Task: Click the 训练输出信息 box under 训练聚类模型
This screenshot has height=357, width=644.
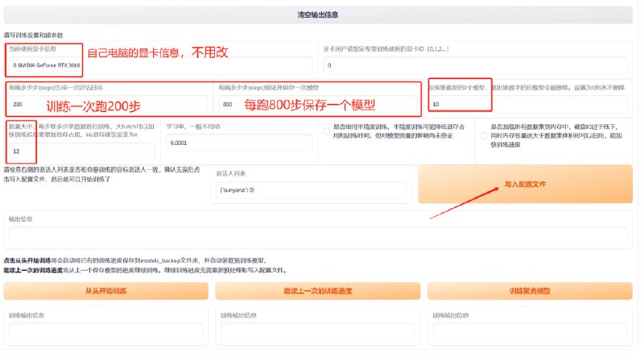Action: pyautogui.click(x=530, y=331)
